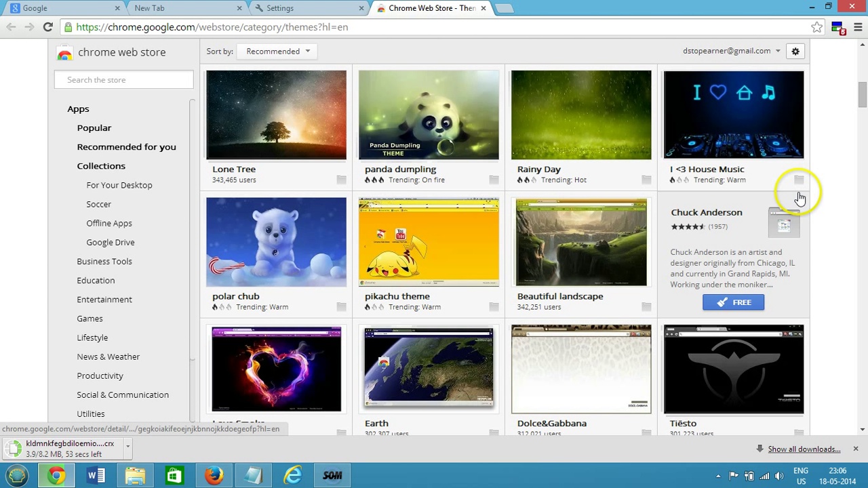Open the Chrome menu hamburger icon

tap(857, 27)
